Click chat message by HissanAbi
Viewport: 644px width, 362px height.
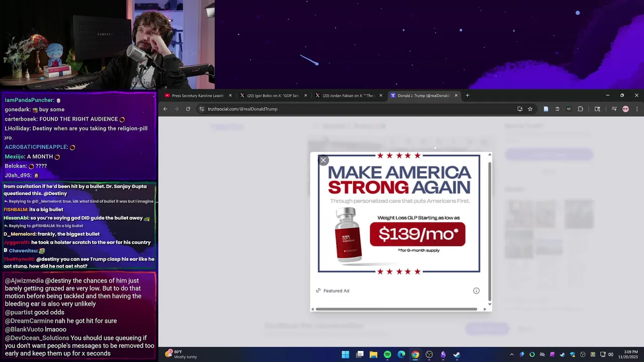(76, 218)
